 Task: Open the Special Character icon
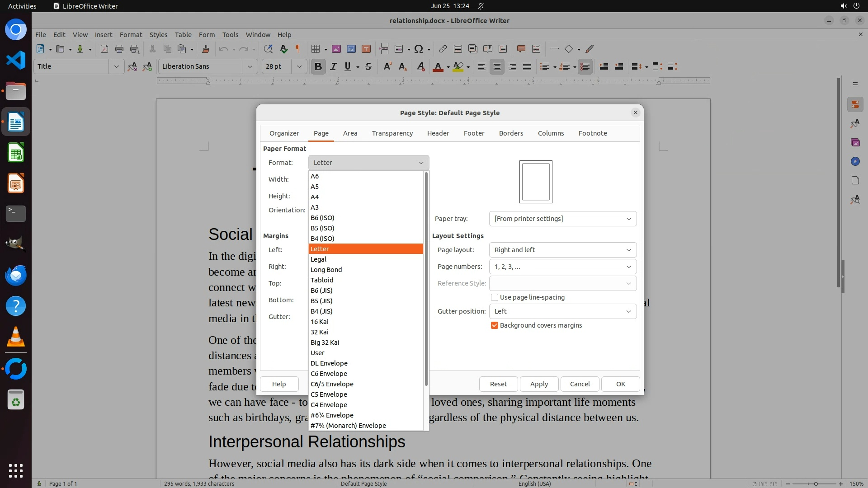tap(419, 49)
